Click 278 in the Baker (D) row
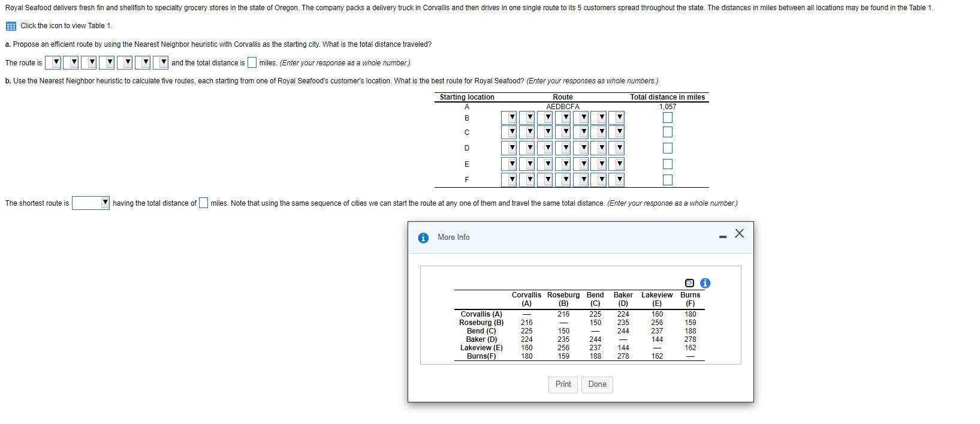The image size is (980, 424). tap(690, 339)
